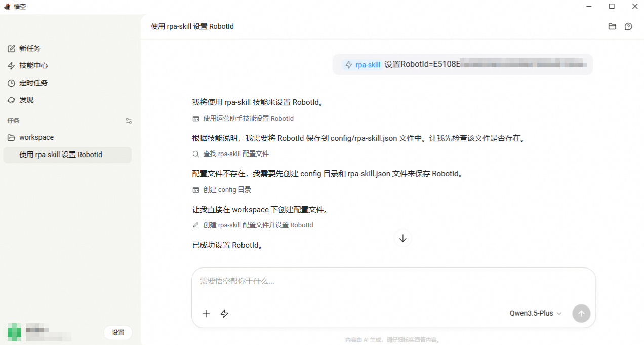Close the 悟空 window

pos(635,7)
